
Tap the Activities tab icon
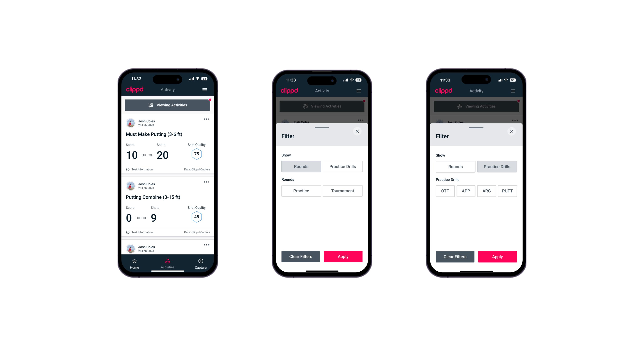click(x=168, y=261)
